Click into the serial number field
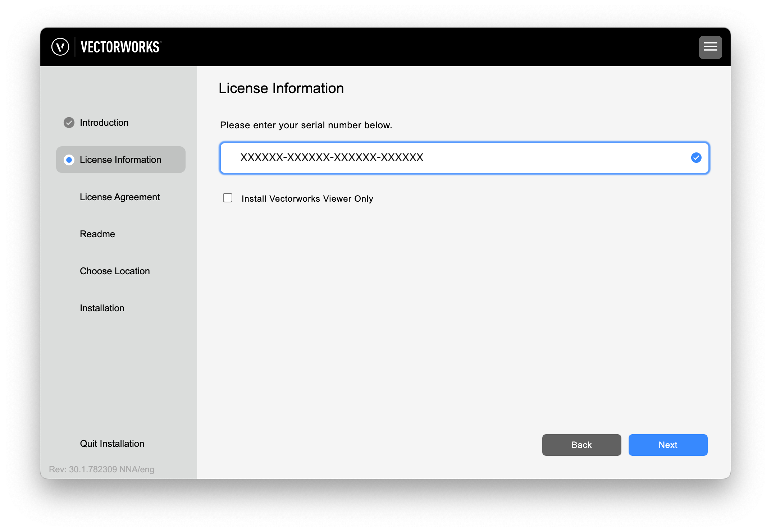Screen dimensions: 771x532 click(464, 157)
